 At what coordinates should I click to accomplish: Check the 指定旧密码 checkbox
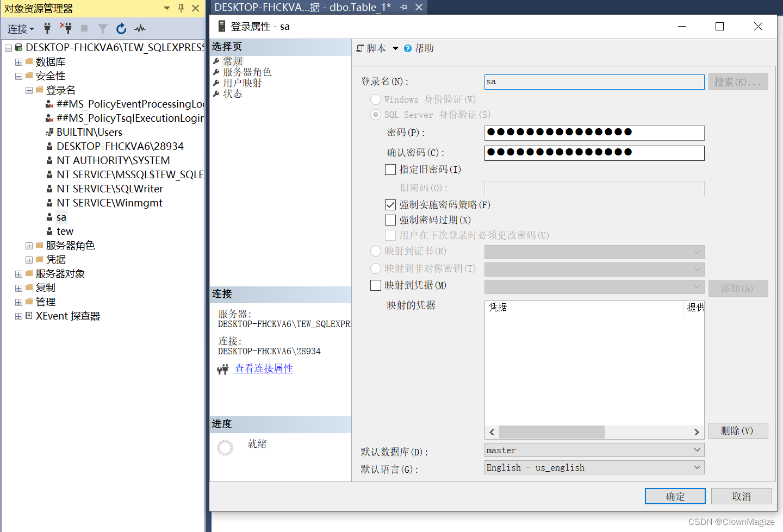point(390,170)
